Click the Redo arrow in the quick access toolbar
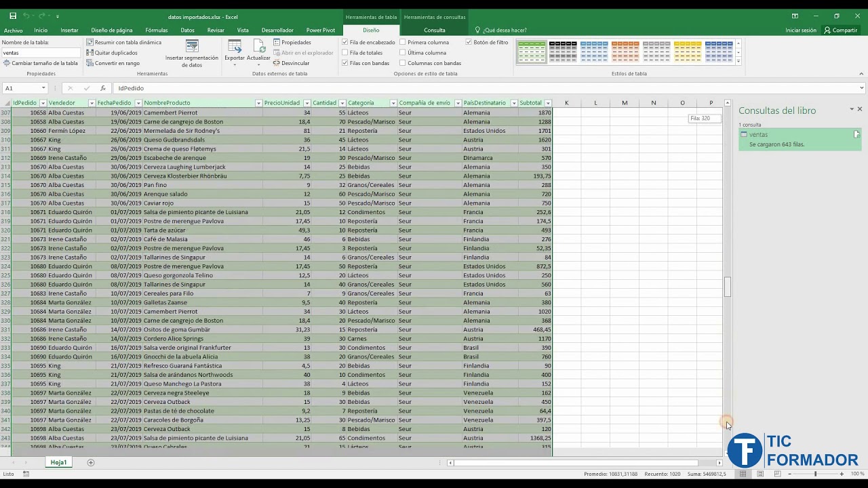This screenshot has height=488, width=868. pyautogui.click(x=41, y=16)
